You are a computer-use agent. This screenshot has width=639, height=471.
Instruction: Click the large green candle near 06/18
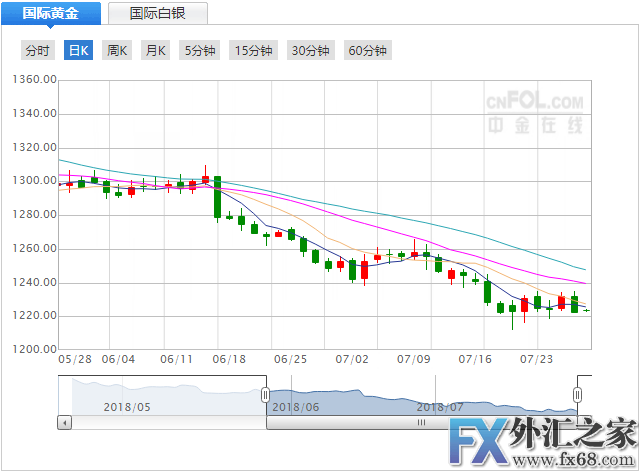[218, 197]
